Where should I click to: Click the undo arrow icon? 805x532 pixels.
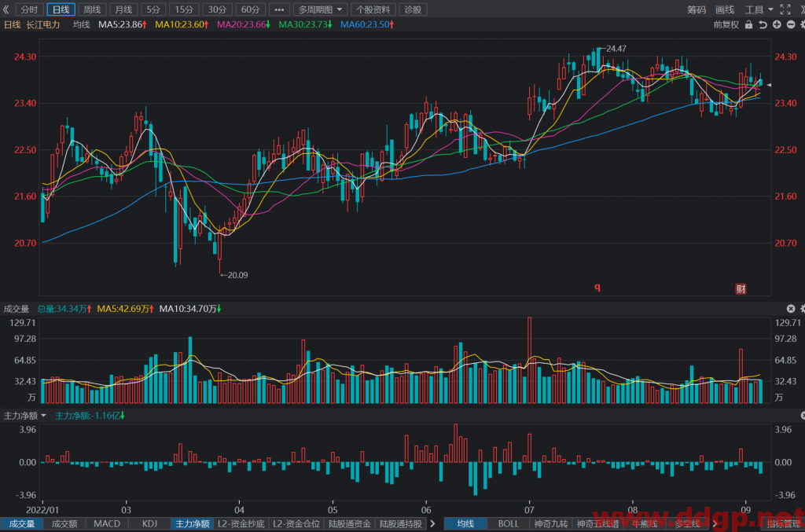pos(763,24)
